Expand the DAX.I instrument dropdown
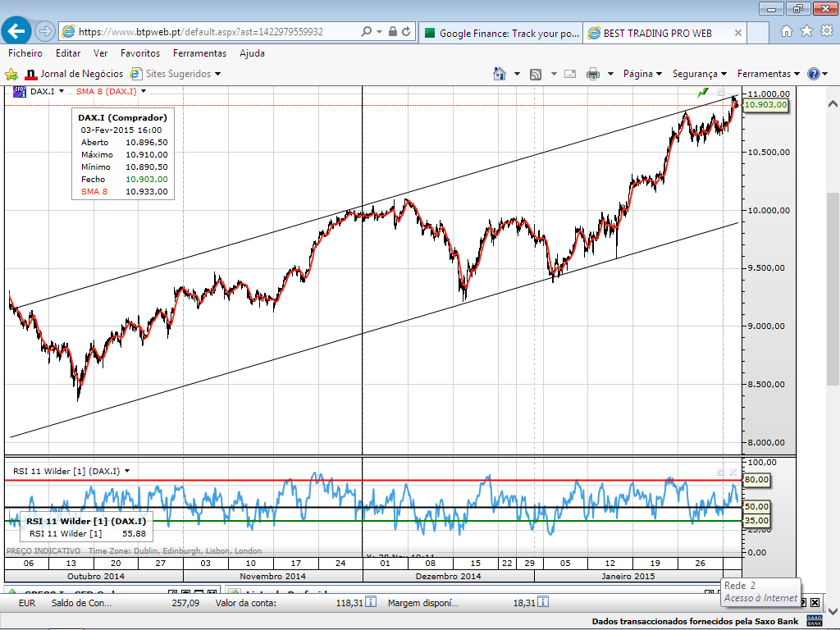The width and height of the screenshot is (840, 630). coord(62,91)
